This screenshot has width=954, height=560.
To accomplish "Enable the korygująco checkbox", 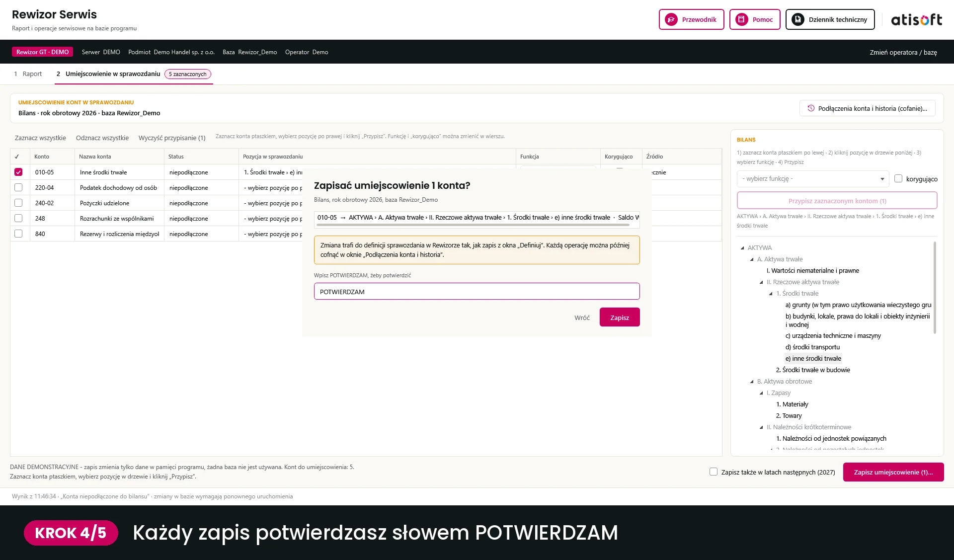I will [898, 178].
